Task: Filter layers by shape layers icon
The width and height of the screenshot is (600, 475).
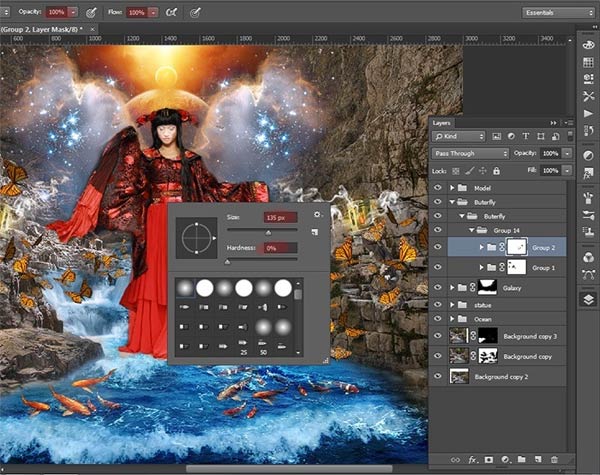Action: pos(540,136)
